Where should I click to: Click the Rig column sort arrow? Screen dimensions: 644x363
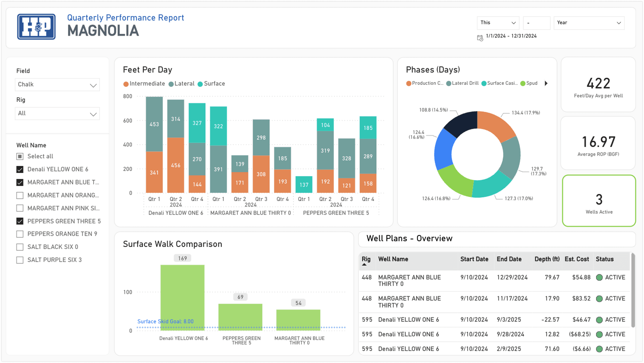(x=364, y=264)
